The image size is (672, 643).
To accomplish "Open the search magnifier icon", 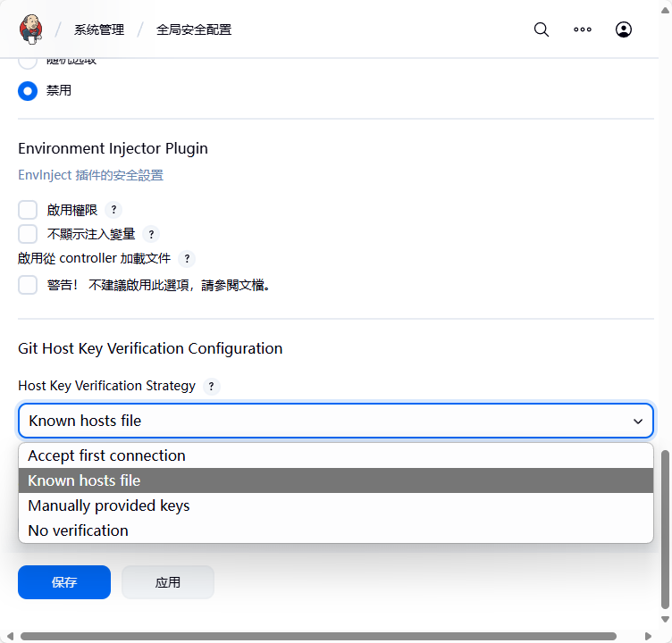I will [x=542, y=29].
